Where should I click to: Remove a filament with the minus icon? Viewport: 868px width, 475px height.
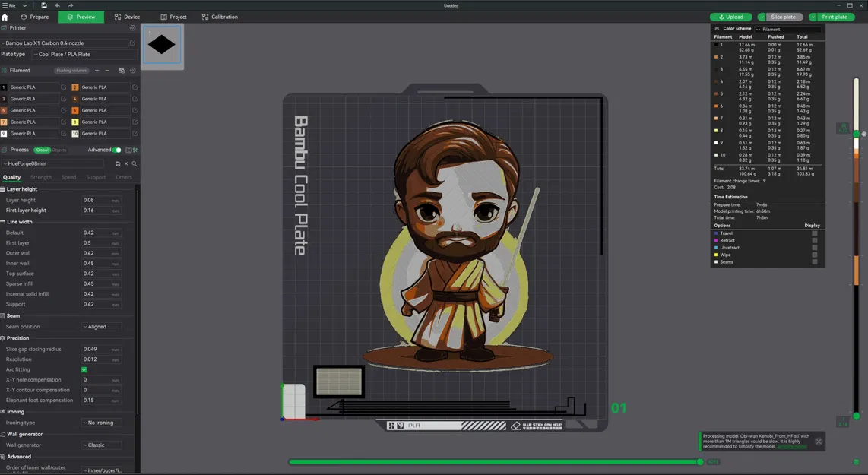[107, 70]
